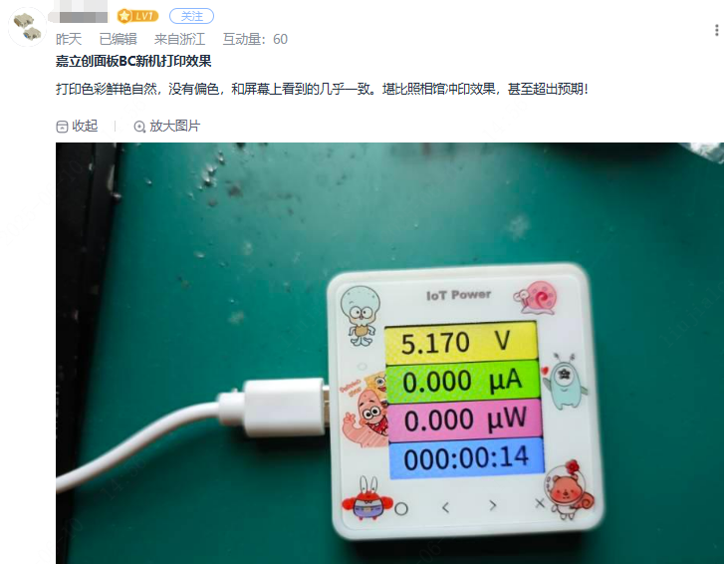The image size is (728, 564).
Task: Click the blurred username
Action: tap(78, 16)
